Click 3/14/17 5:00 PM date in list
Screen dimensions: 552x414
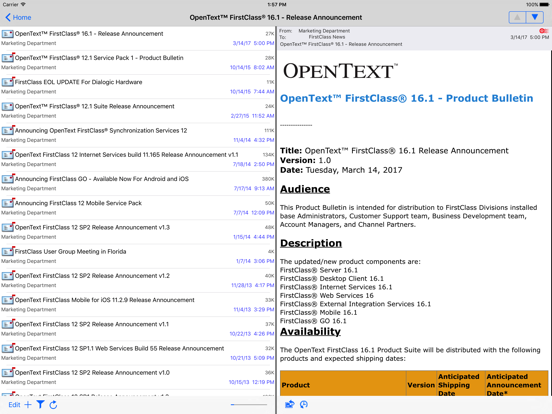(x=253, y=43)
